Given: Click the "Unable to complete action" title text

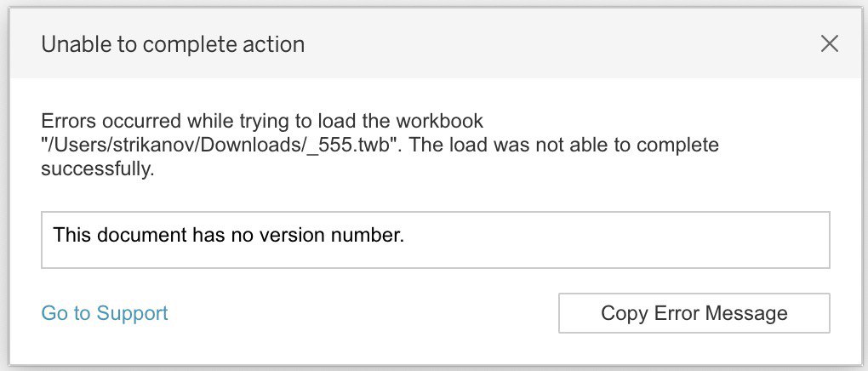Looking at the screenshot, I should [173, 44].
